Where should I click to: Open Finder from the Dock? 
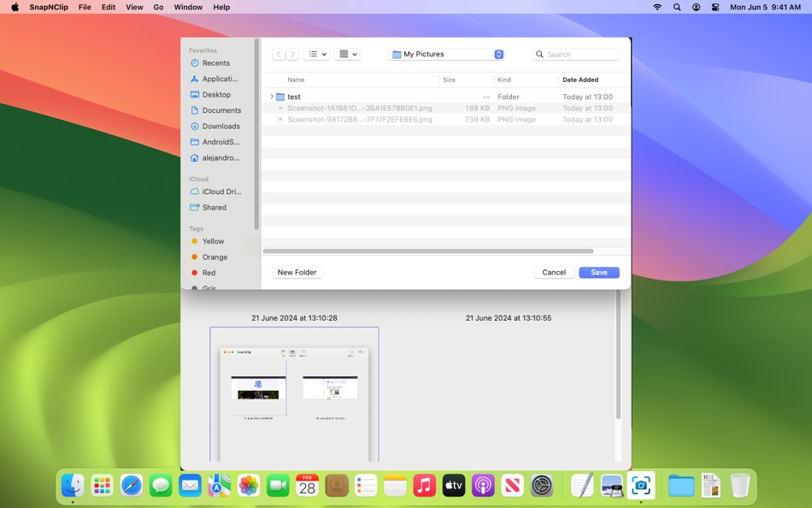73,486
